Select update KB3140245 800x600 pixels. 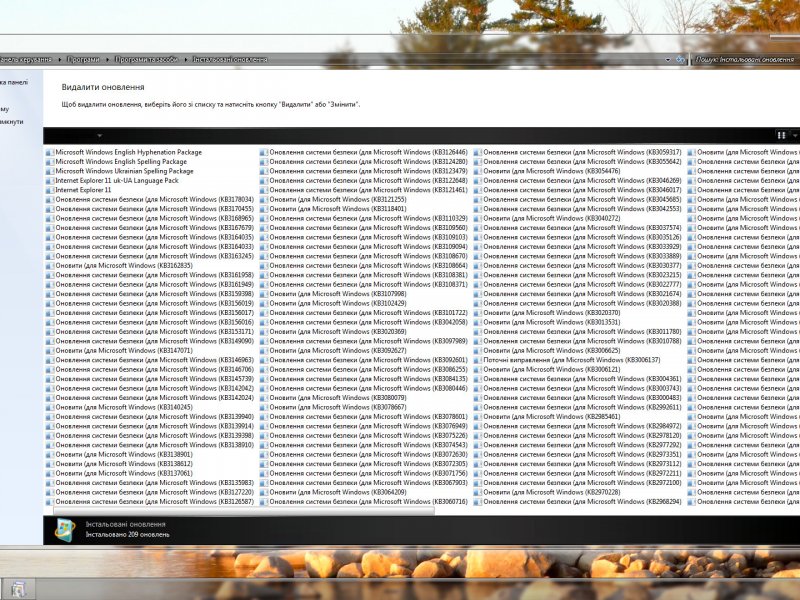(x=124, y=407)
